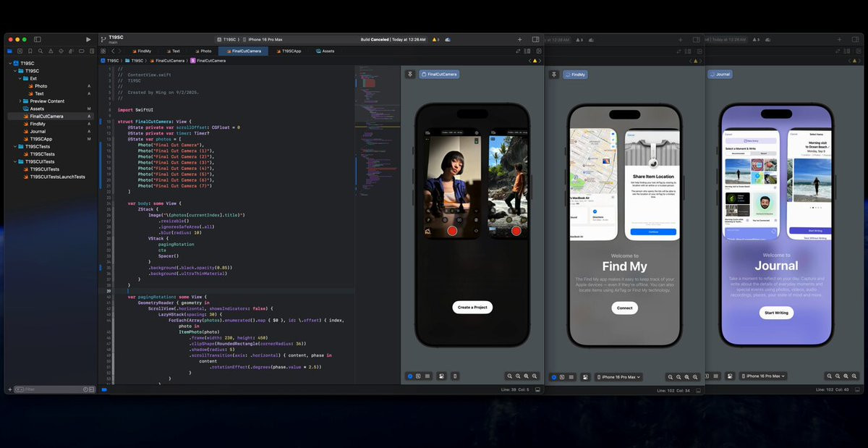Open the Source Control navigator
Image resolution: width=868 pixels, height=448 pixels.
tap(20, 51)
